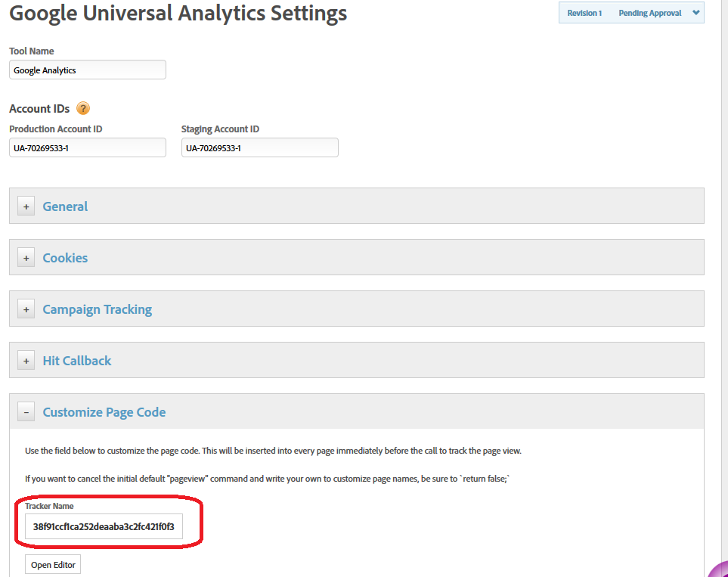Expand the Cookies section plus icon
The image size is (728, 577).
(x=26, y=258)
